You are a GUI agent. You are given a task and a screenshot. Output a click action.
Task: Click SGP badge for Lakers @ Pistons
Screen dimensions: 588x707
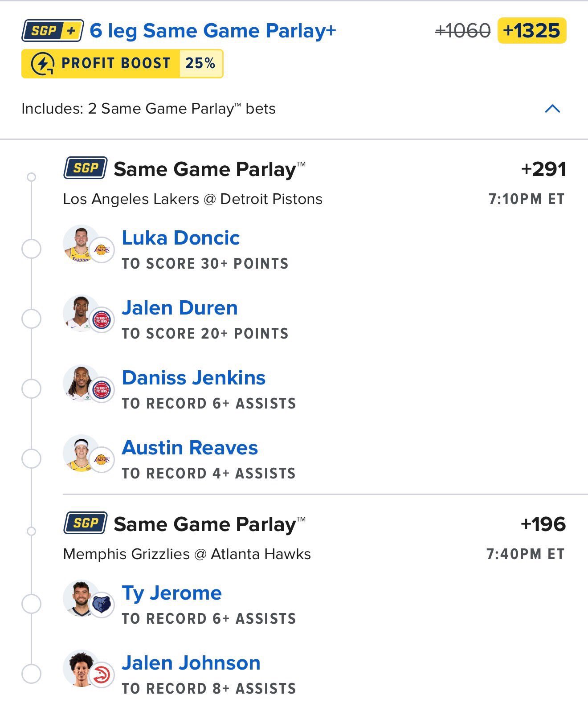(x=86, y=168)
